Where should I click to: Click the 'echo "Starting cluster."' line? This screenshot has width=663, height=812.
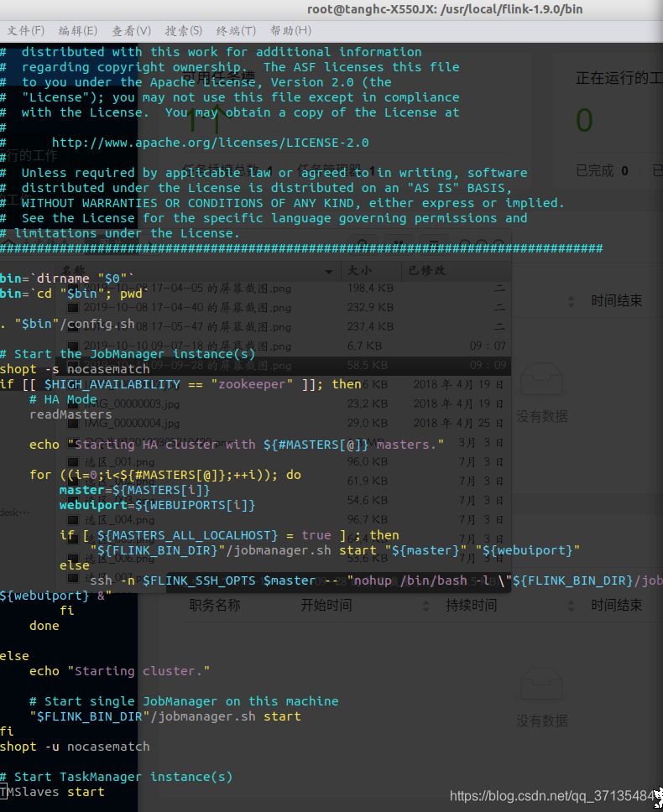click(x=120, y=672)
